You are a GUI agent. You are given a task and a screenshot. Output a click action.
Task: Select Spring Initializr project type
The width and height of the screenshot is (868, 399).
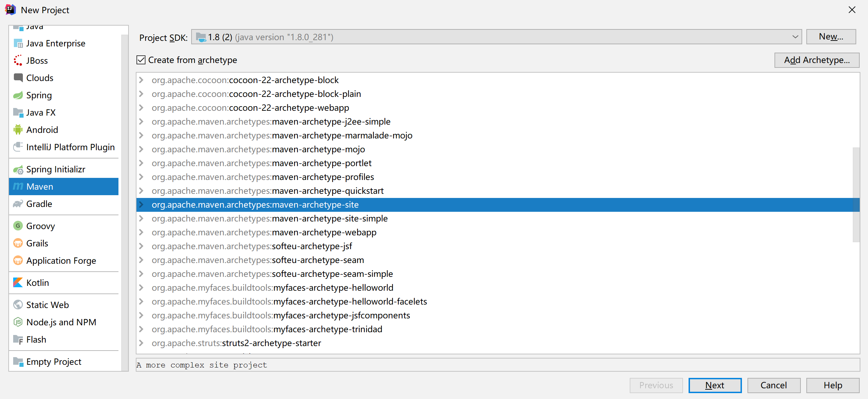click(64, 169)
